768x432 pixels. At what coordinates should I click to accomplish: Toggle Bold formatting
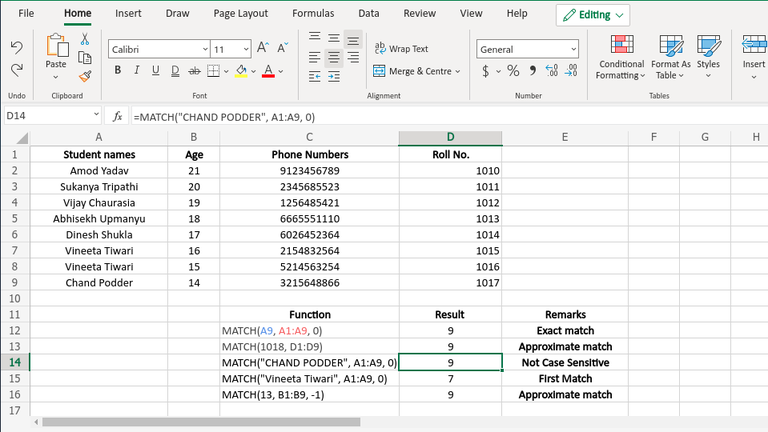[x=117, y=71]
